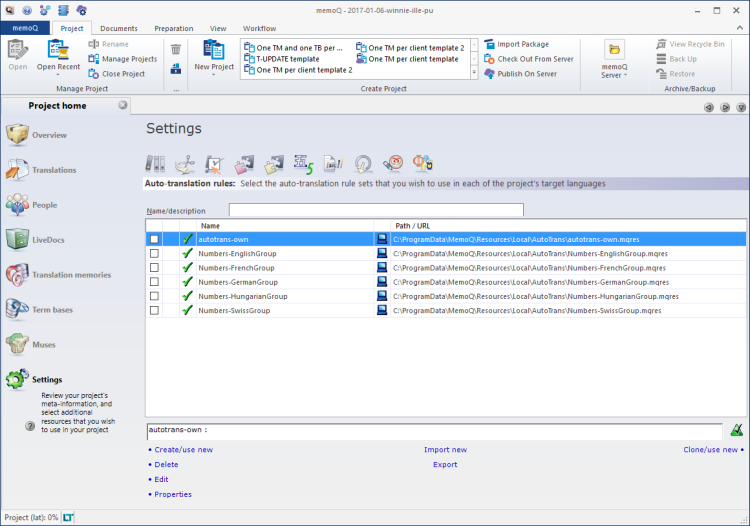Screen dimensions: 750x526
Task: Click the Name/description filter field
Action: click(376, 210)
